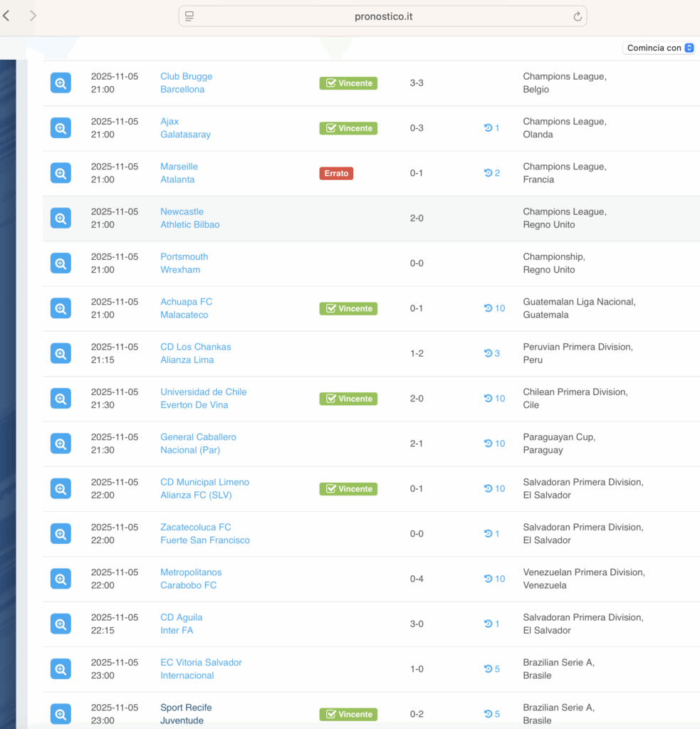Click the page reader icon in address bar

click(189, 16)
